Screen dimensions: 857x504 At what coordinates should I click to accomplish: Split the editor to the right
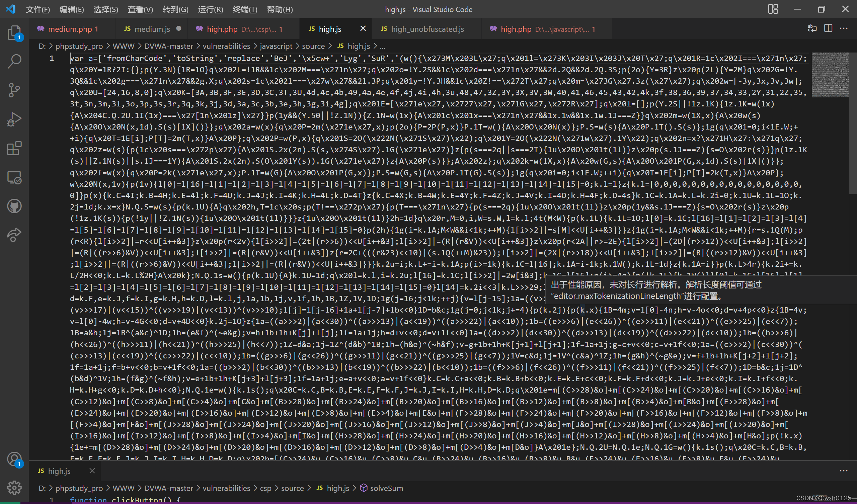click(828, 28)
